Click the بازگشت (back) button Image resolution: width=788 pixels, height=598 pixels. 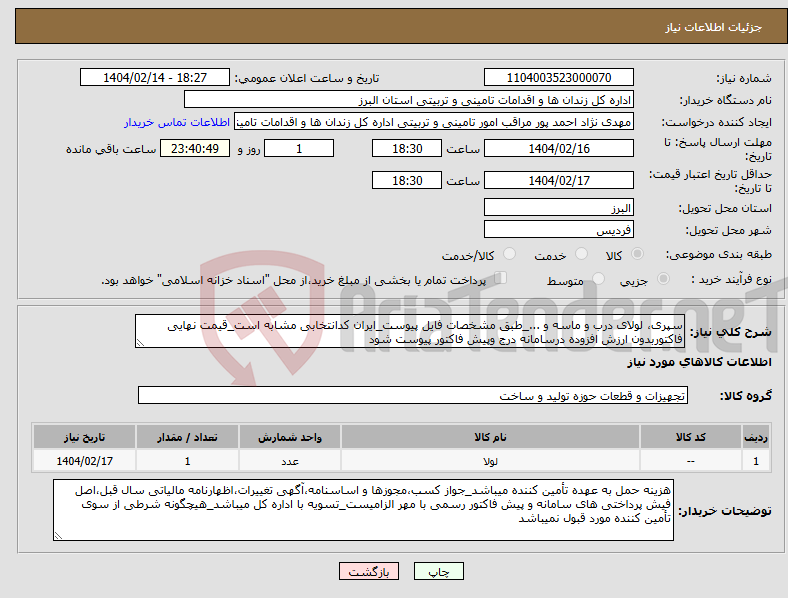coord(369,571)
